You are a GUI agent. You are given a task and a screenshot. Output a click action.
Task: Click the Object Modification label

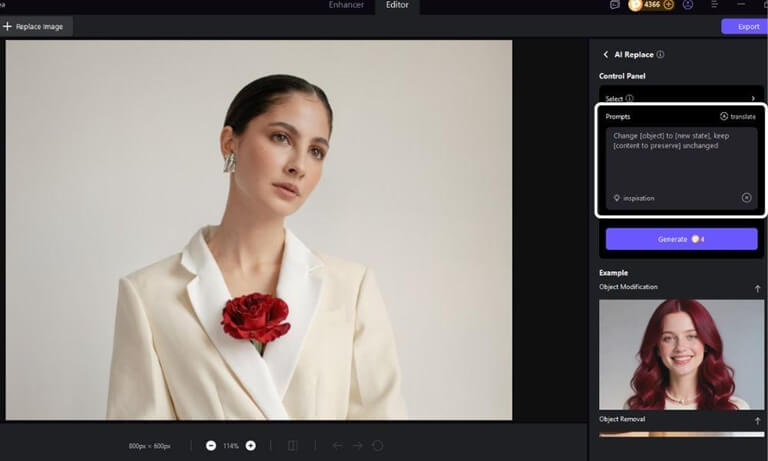(628, 287)
